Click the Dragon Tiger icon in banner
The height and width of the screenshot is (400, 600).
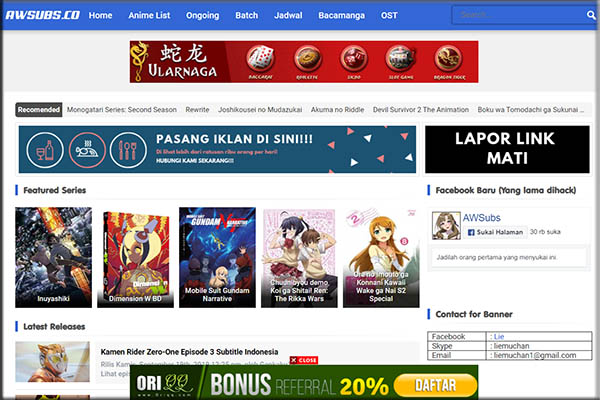tap(448, 59)
